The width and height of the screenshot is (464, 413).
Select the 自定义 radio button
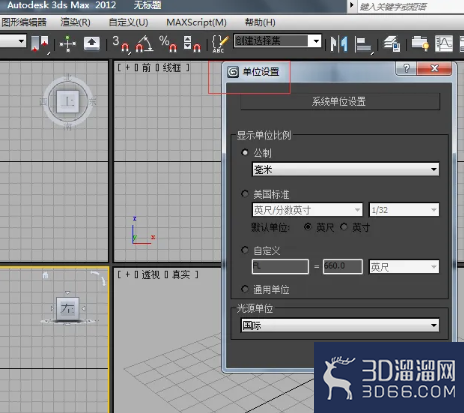245,250
